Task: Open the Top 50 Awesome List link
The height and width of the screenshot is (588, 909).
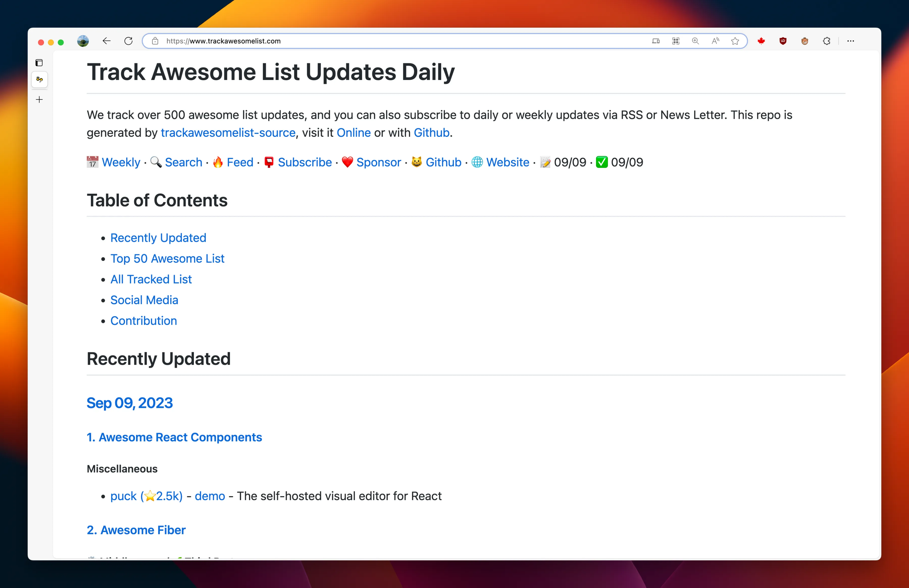Action: click(167, 258)
